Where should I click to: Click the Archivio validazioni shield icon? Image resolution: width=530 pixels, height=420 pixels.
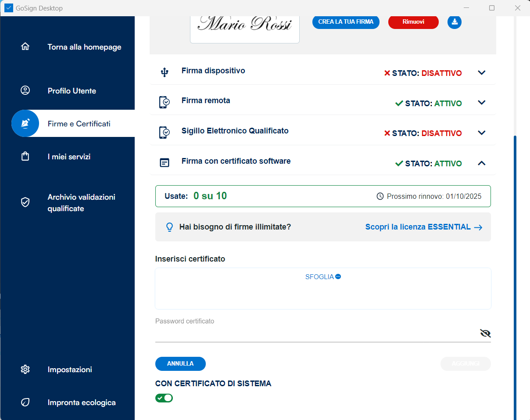(25, 202)
